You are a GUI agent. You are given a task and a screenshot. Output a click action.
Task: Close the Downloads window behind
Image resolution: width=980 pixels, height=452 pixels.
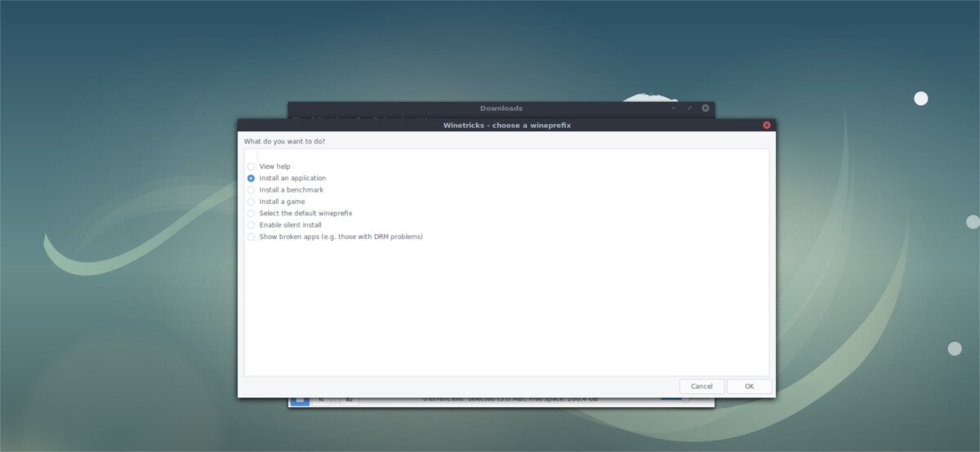coord(706,108)
